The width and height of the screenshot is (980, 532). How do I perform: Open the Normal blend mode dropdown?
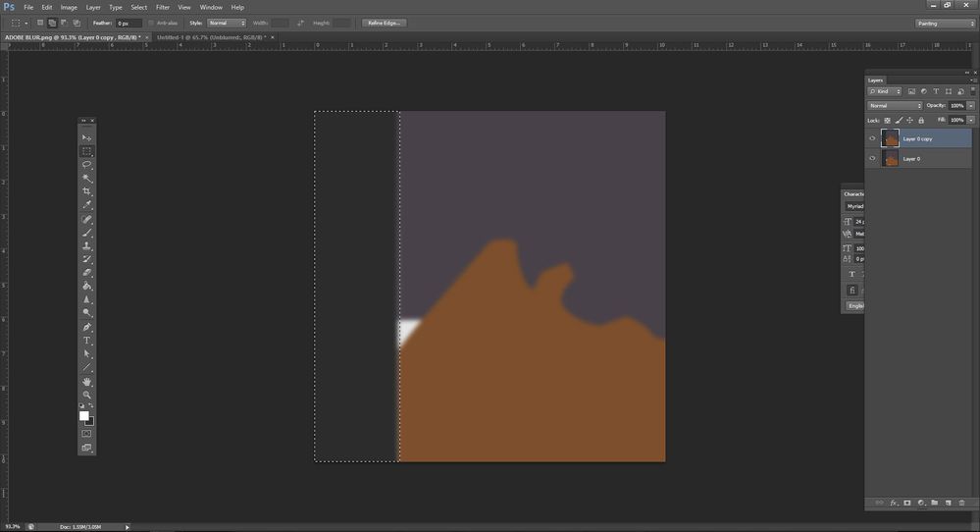pyautogui.click(x=895, y=106)
